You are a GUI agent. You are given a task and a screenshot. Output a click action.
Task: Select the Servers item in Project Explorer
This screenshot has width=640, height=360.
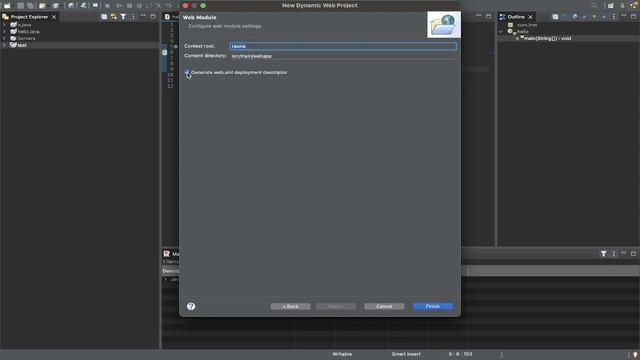26,38
